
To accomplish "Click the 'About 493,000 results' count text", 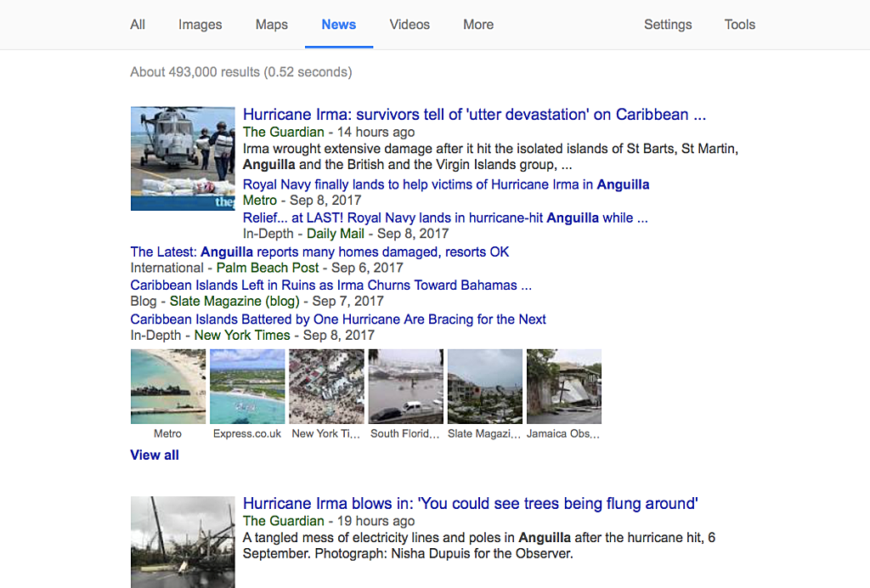I will point(241,72).
